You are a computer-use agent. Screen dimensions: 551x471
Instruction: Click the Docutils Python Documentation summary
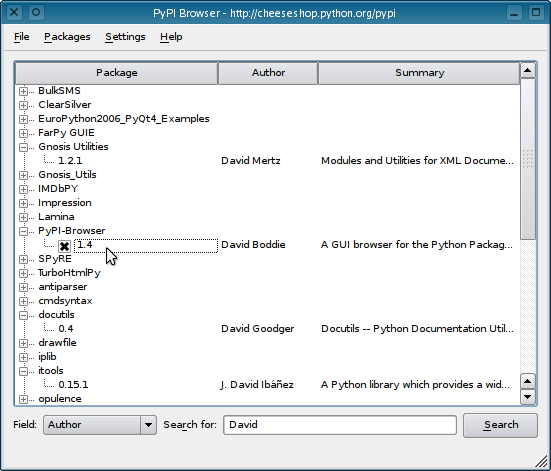(x=417, y=329)
